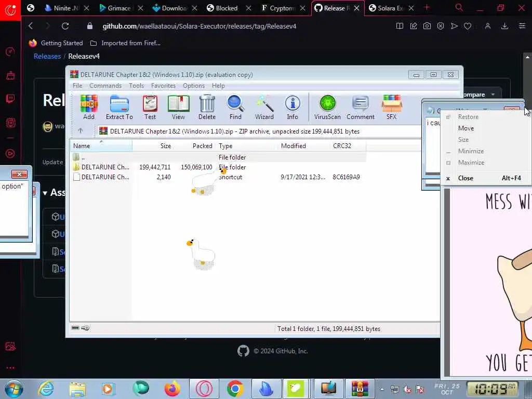Close the small dialog with red X at left
Image resolution: width=532 pixels, height=399 pixels.
[x=19, y=174]
